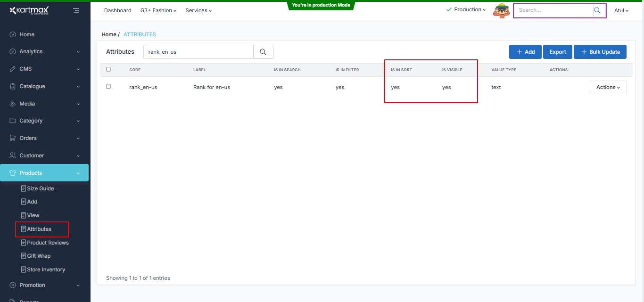Click the sidebar collapse hamburger icon
This screenshot has width=644, height=302.
tap(76, 10)
